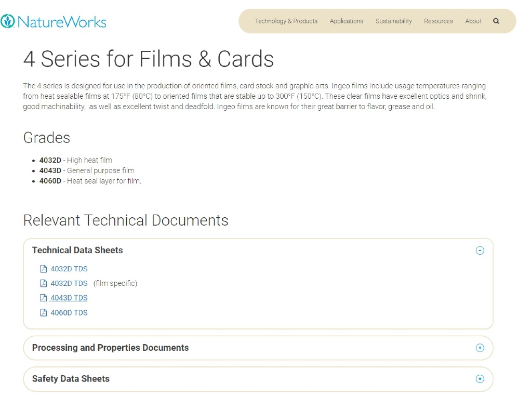This screenshot has width=532, height=395.
Task: Select Sustainability in navigation bar
Action: (394, 21)
